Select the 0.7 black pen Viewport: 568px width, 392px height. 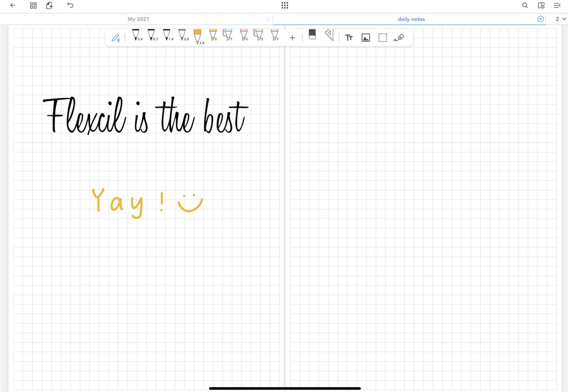pos(152,35)
